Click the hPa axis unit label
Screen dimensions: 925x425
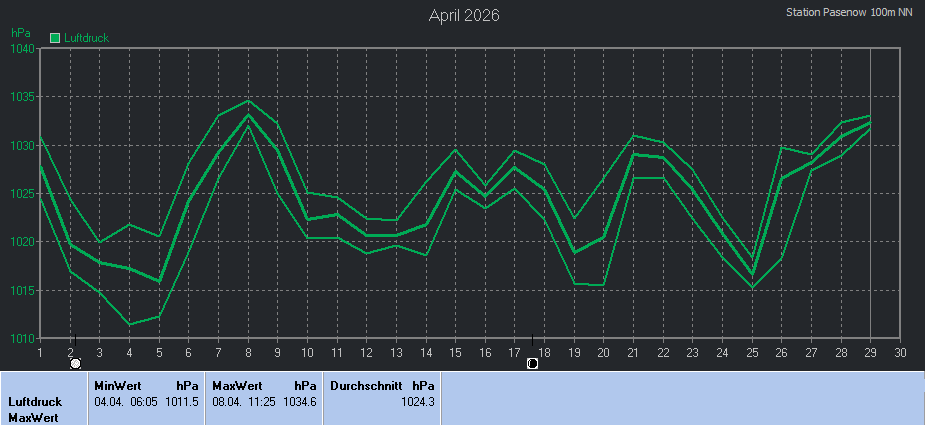click(20, 33)
